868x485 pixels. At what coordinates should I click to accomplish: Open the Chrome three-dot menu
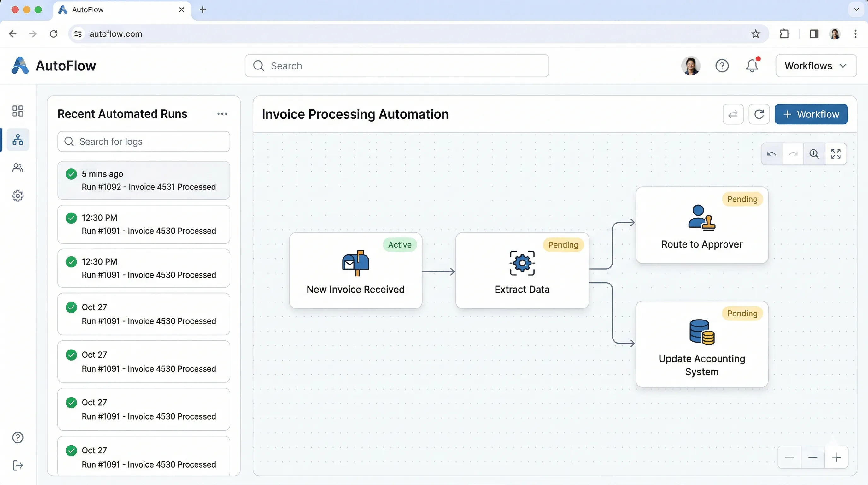pyautogui.click(x=855, y=34)
